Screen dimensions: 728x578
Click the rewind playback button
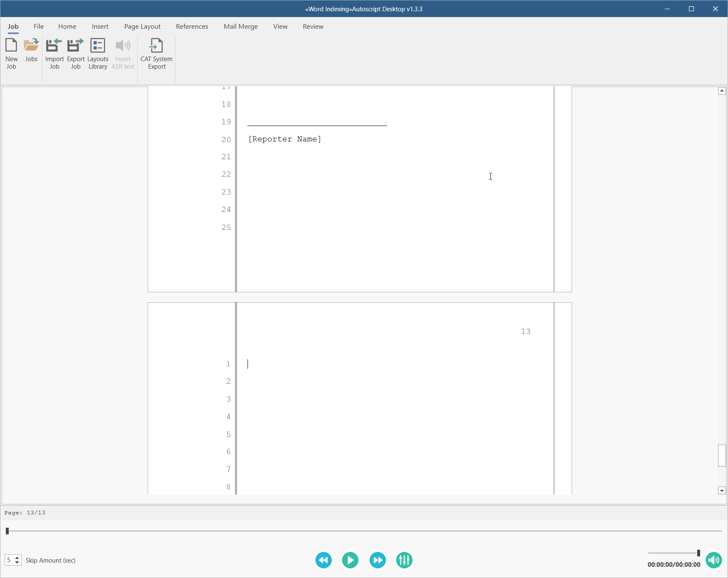pos(323,560)
